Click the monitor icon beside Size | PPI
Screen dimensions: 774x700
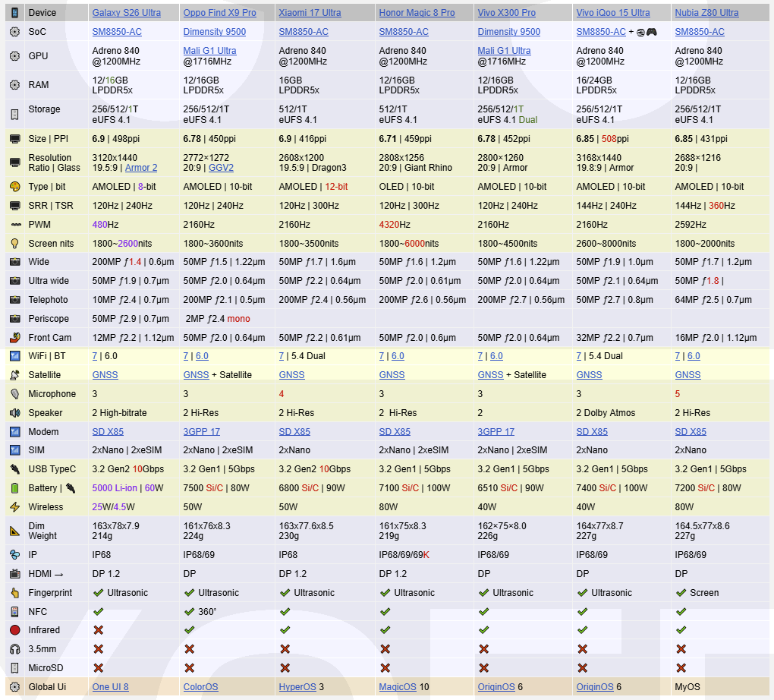coord(15,139)
